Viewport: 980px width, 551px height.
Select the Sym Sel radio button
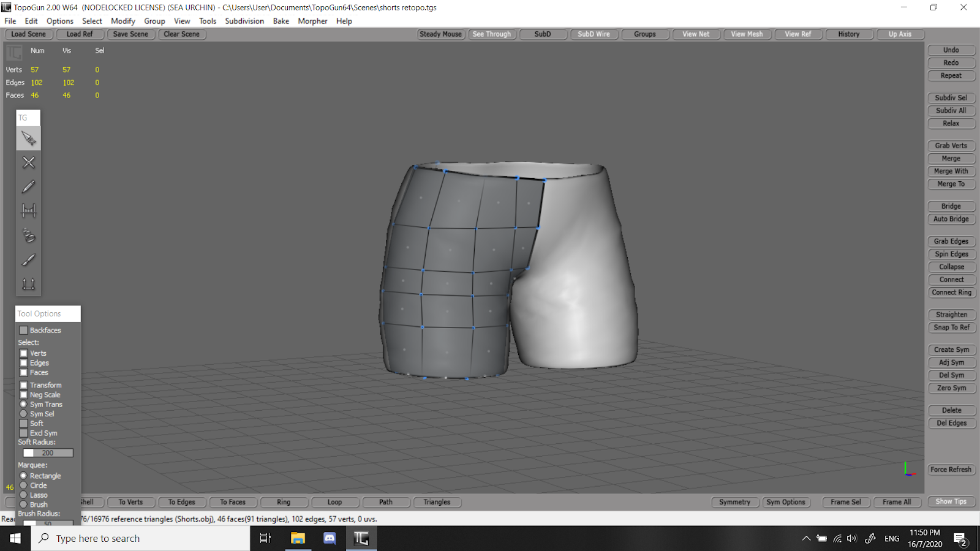tap(23, 414)
